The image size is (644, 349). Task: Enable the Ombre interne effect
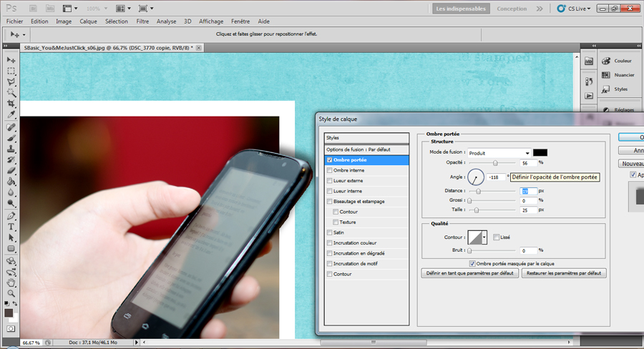coord(329,170)
